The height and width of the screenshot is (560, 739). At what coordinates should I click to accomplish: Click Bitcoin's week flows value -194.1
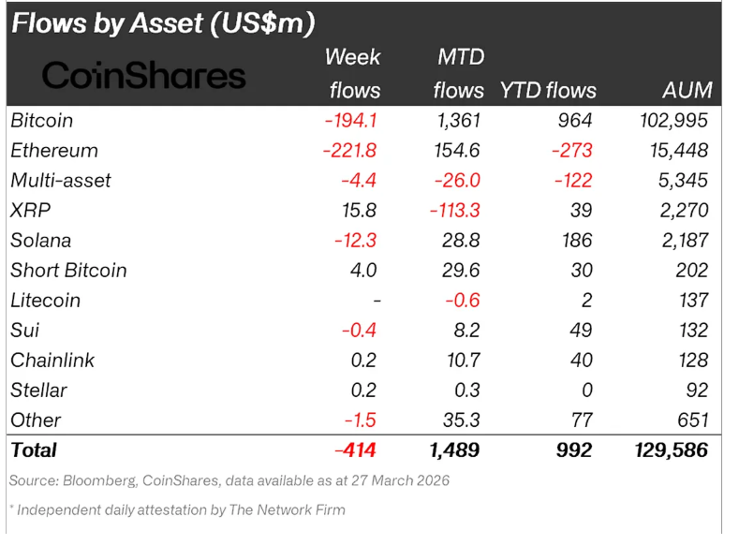pyautogui.click(x=350, y=120)
